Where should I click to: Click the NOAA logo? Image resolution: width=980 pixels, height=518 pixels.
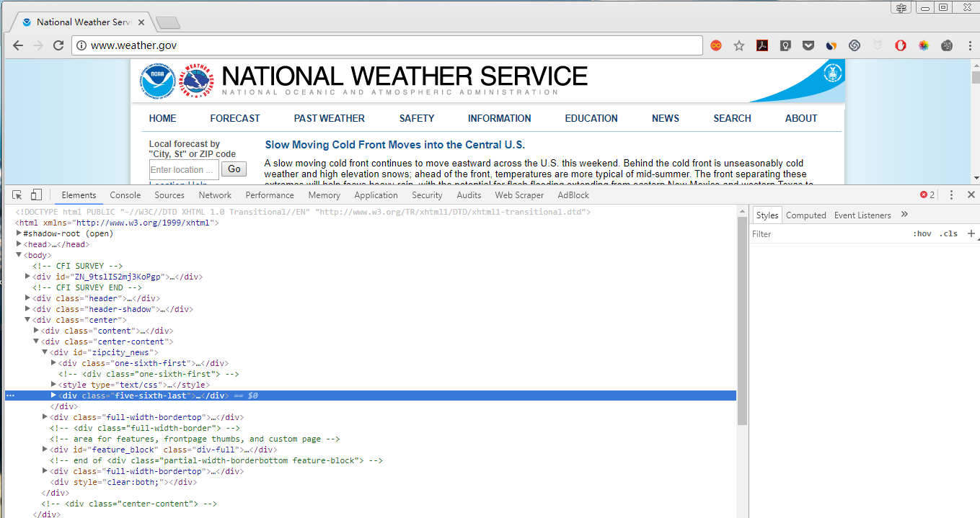point(158,81)
